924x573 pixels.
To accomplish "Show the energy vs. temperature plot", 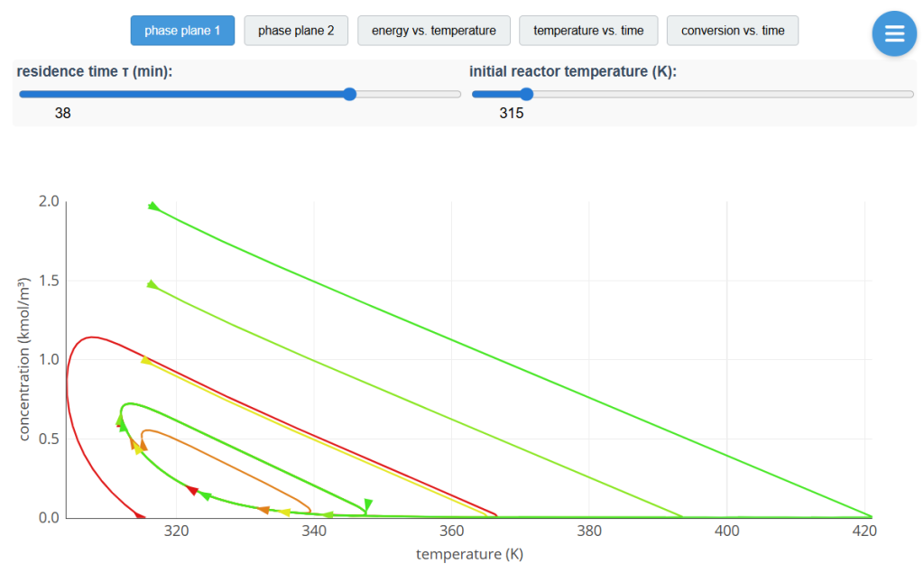I will [433, 31].
